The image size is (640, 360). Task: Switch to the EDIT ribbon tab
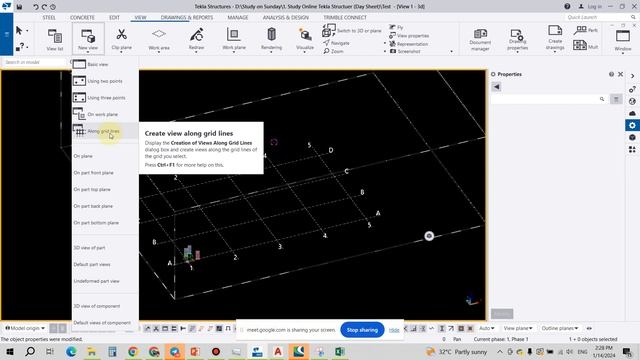pos(114,18)
